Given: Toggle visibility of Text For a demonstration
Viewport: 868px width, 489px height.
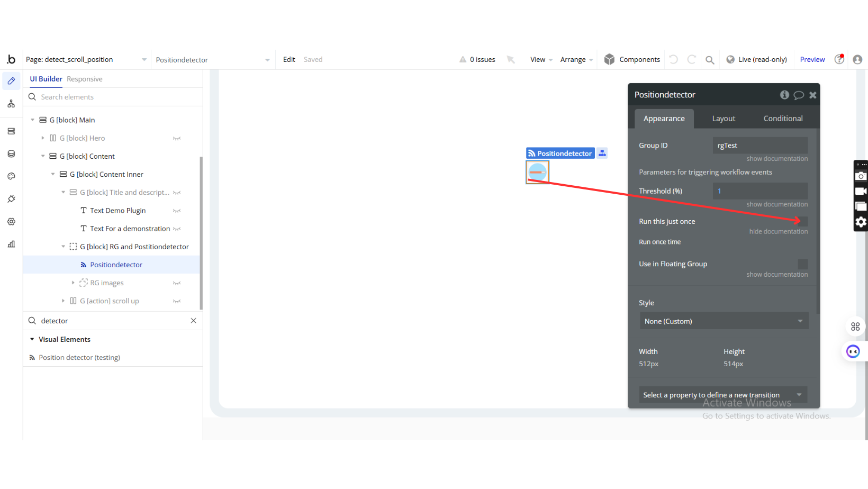Looking at the screenshot, I should [177, 229].
